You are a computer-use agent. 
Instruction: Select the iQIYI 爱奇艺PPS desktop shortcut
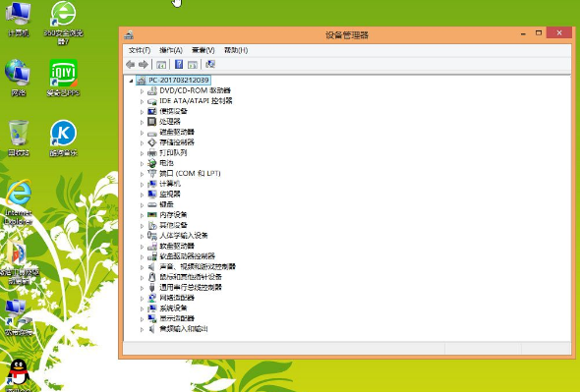tap(63, 78)
